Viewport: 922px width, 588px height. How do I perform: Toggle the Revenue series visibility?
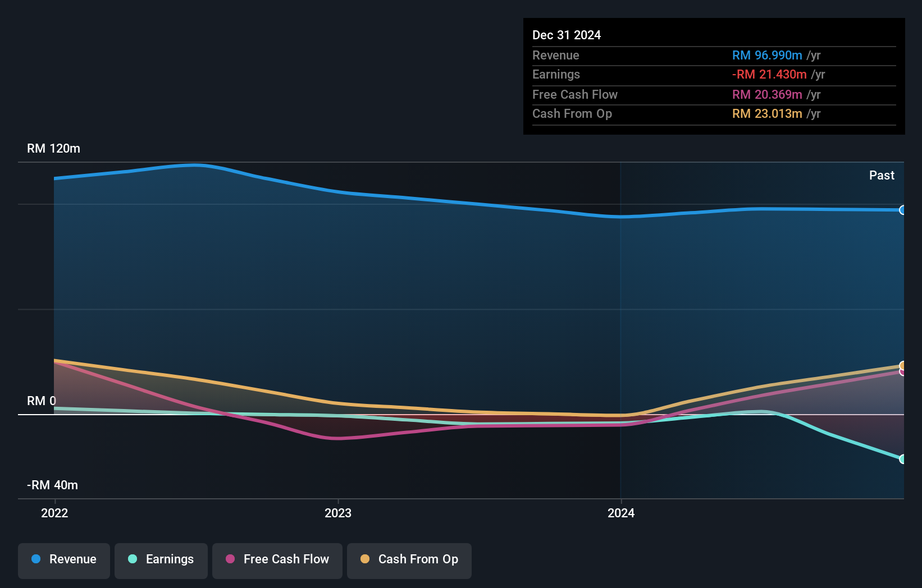[63, 559]
